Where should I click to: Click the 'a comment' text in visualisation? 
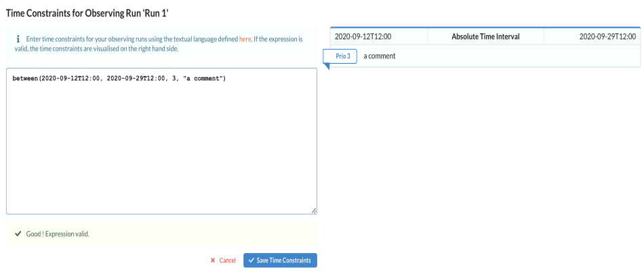click(x=379, y=56)
